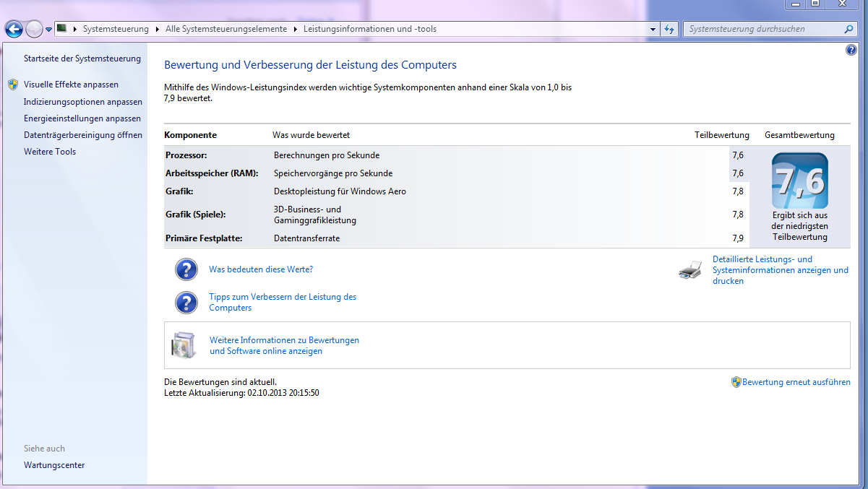Screen dimensions: 868x489
Task: Open Weitere Informationen zu Bewertungen link
Action: (x=284, y=345)
